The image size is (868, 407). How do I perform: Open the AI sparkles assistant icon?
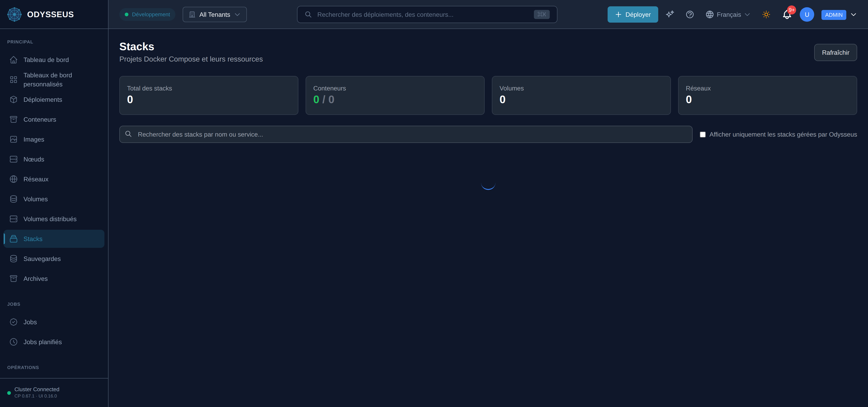tap(670, 14)
